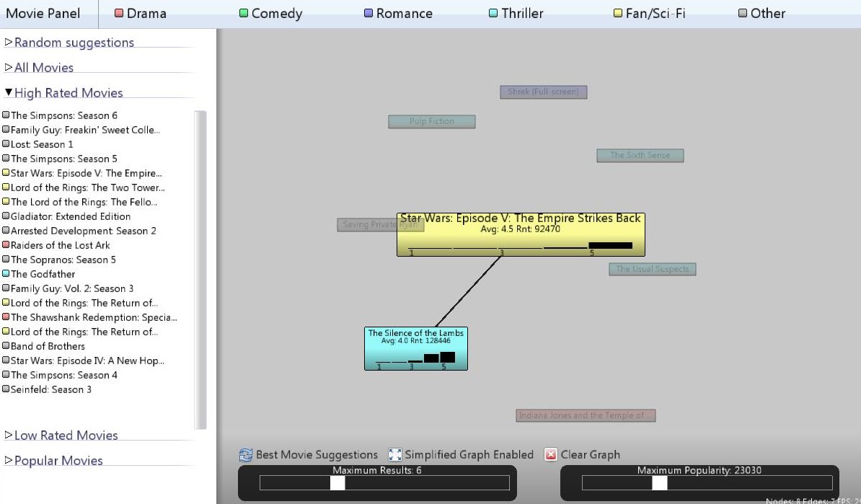Click the Maximum Results slider handle
Screen dimensions: 861x504
pos(337,482)
